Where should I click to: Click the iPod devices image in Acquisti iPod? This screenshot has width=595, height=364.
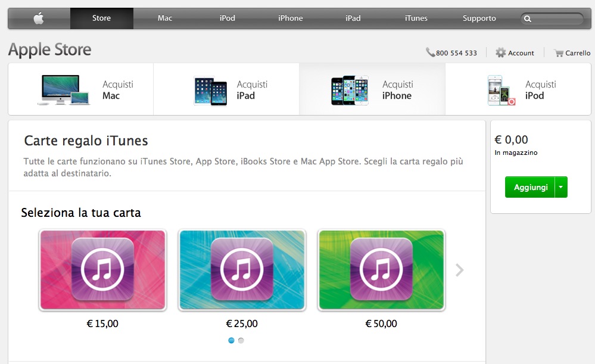pyautogui.click(x=501, y=91)
